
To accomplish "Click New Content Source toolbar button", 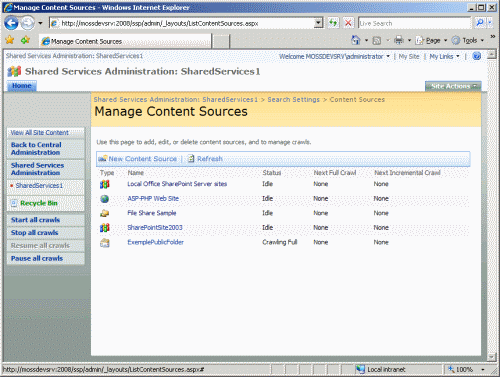I will [138, 159].
